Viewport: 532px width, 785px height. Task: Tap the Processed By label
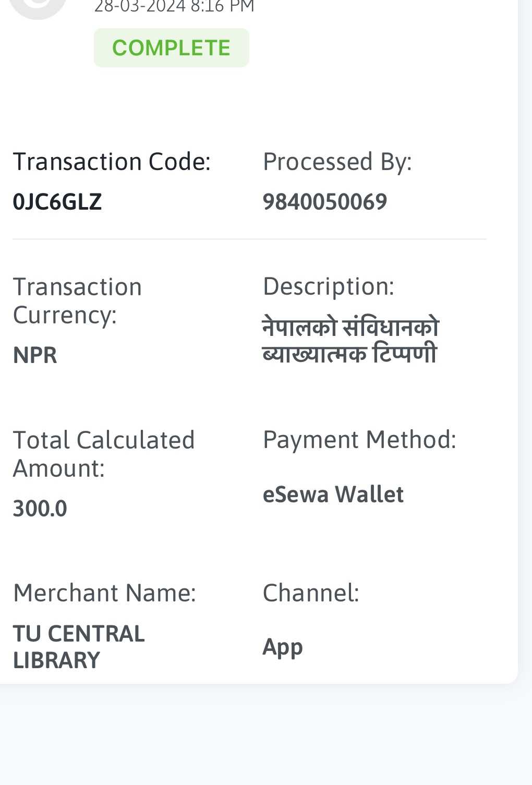tap(337, 162)
